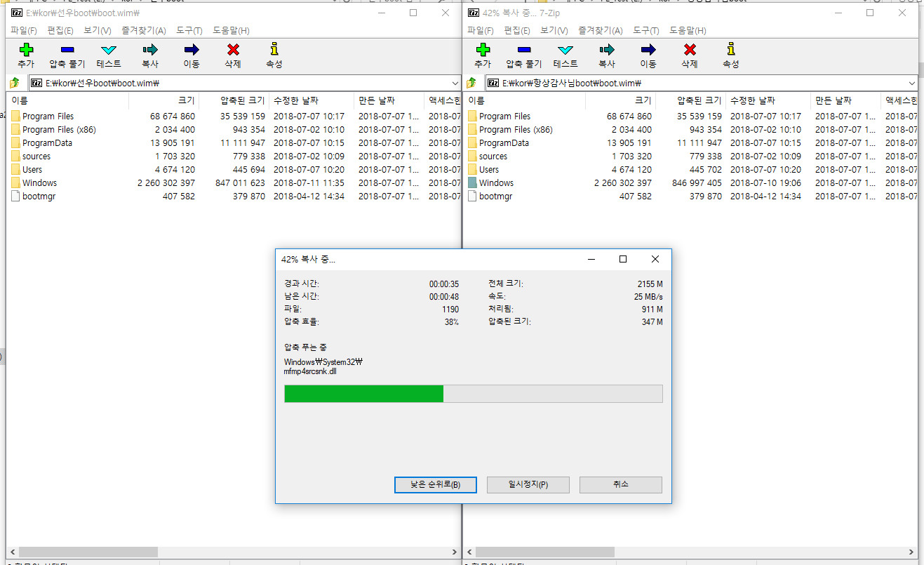This screenshot has width=924, height=565.
Task: Click the red X Delete icon in right window
Action: pyautogui.click(x=690, y=50)
